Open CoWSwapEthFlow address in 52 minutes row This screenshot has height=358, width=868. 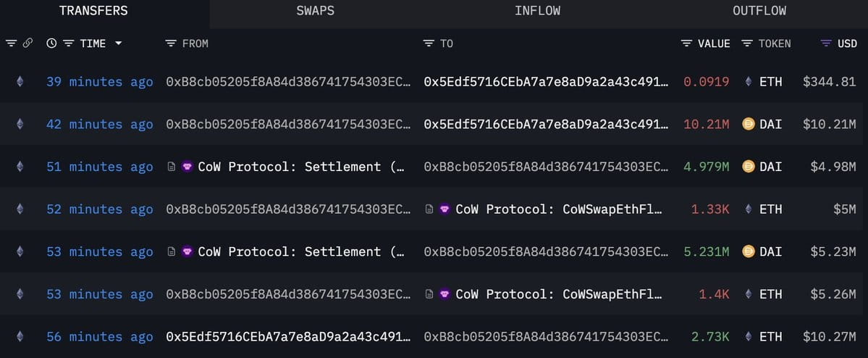pyautogui.click(x=552, y=209)
